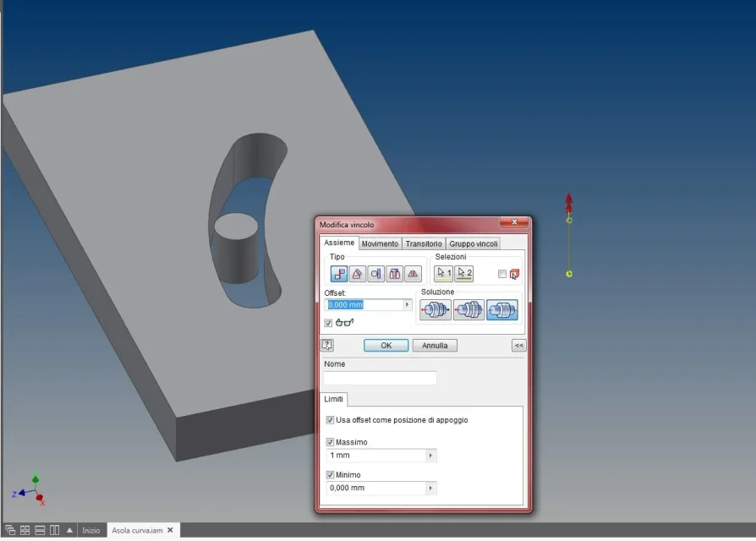Switch to the Assieme tab
Image resolution: width=756 pixels, height=541 pixels.
339,243
